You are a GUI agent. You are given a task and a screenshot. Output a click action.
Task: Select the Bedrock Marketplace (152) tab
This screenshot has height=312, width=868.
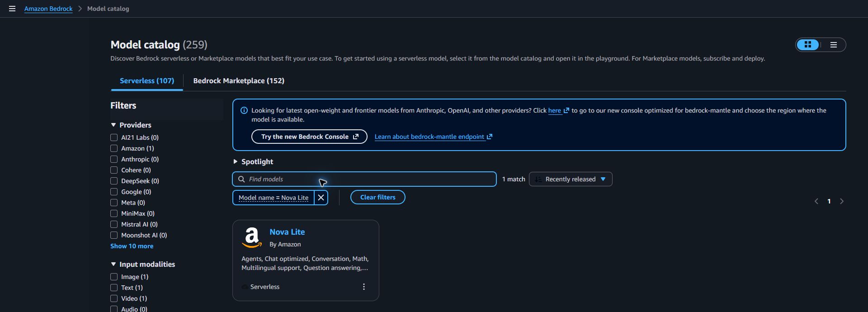239,80
